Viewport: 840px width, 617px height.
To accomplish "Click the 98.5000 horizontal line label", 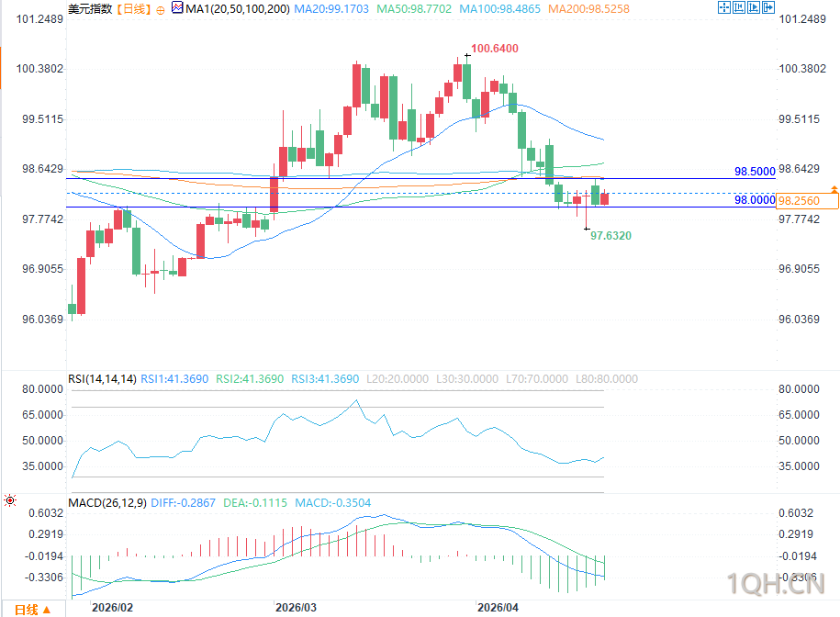I will point(755,172).
